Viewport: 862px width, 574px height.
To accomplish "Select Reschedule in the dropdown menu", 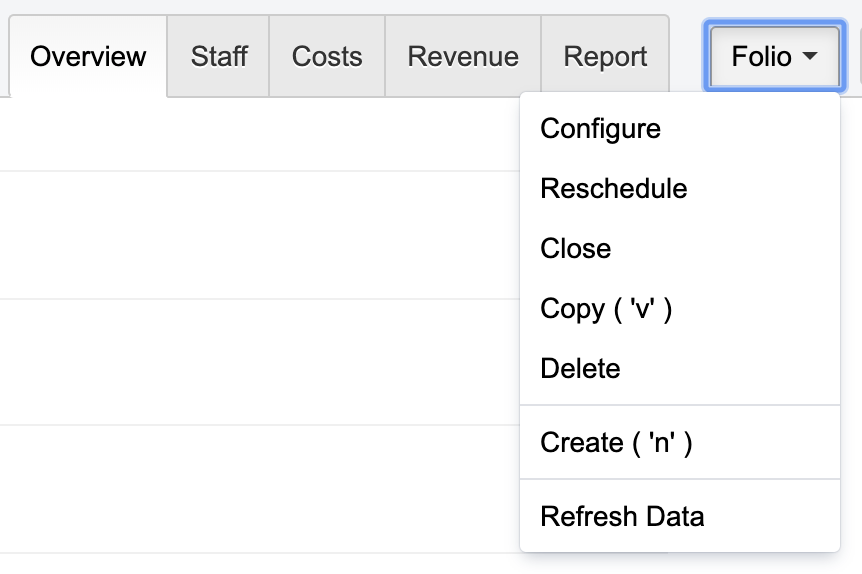I will pyautogui.click(x=613, y=189).
